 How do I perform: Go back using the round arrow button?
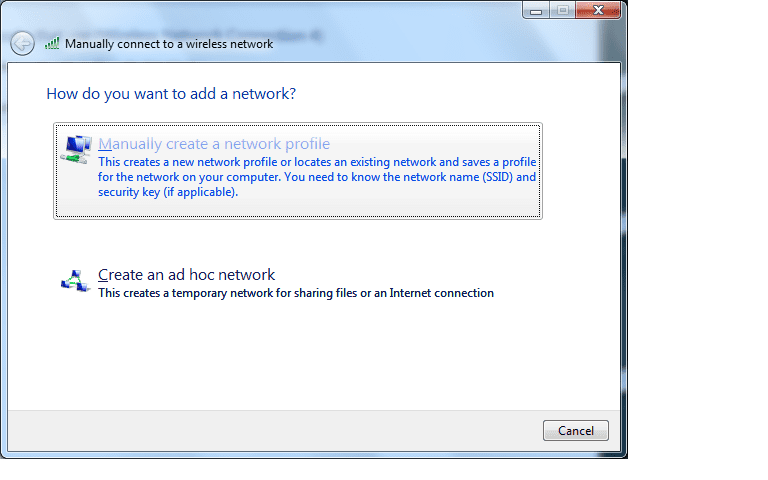[23, 44]
